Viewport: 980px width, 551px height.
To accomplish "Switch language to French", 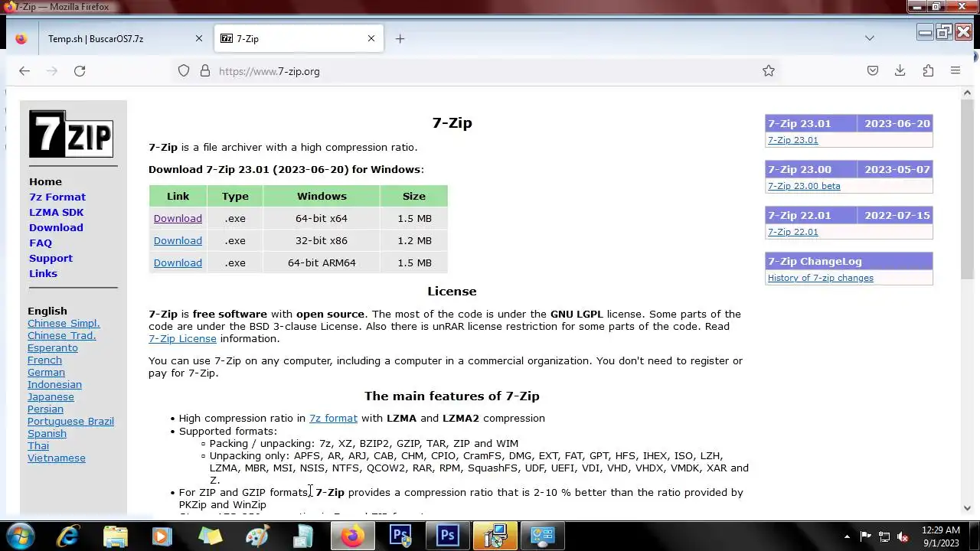I will 44,360.
